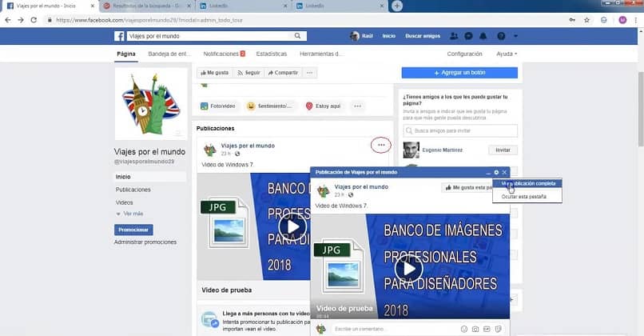Play the video in the page post

point(292,226)
